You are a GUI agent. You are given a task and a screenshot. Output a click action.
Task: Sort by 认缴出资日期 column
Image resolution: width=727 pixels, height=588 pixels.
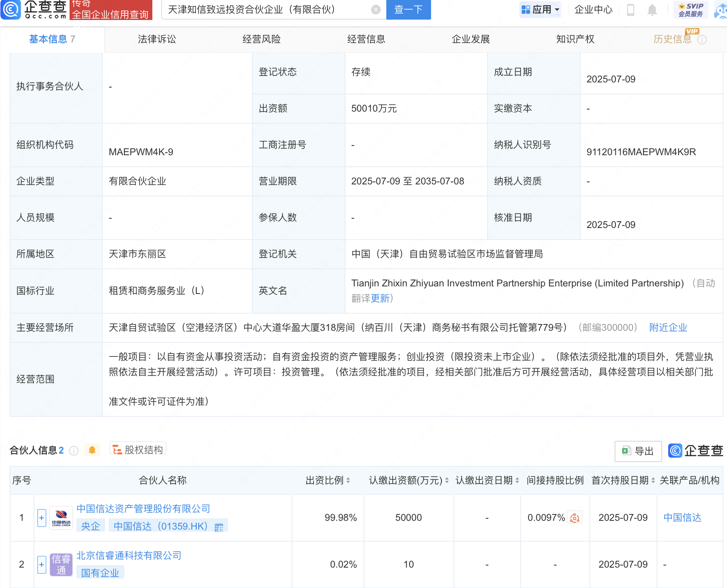pyautogui.click(x=517, y=480)
